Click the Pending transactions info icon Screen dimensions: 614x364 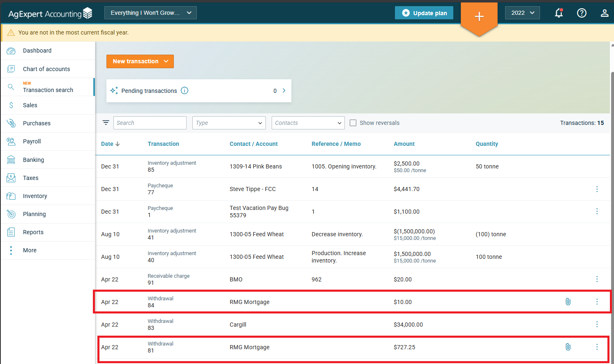(185, 91)
